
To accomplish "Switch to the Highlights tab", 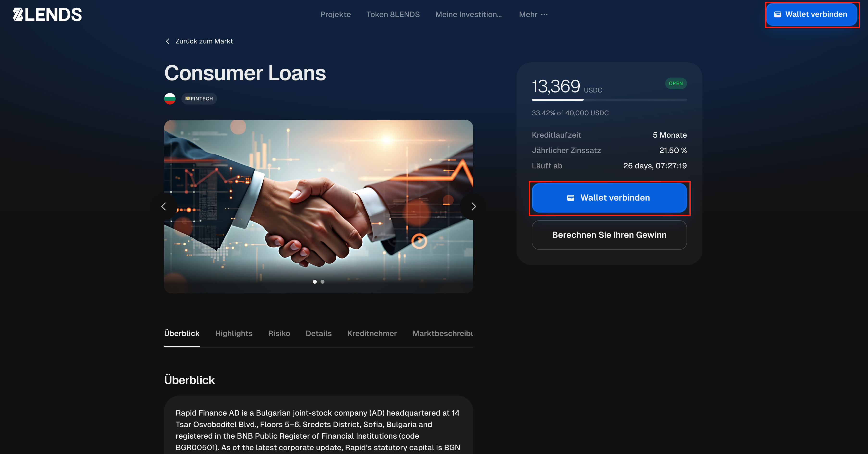I will (234, 333).
